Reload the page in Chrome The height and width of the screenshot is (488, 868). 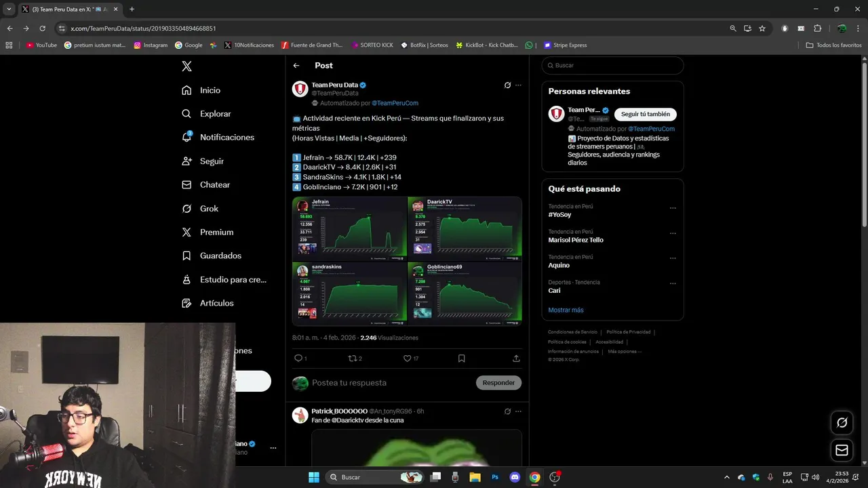point(42,28)
